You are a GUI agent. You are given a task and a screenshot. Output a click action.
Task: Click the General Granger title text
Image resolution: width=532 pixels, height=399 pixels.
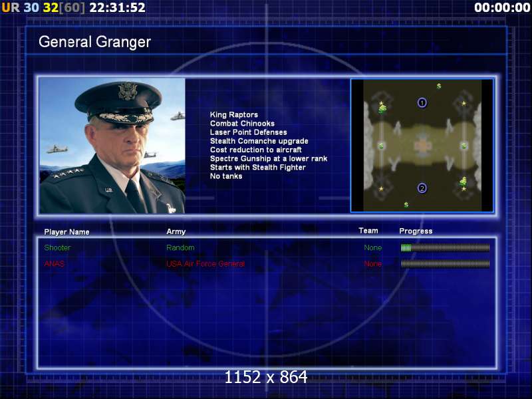(x=94, y=42)
